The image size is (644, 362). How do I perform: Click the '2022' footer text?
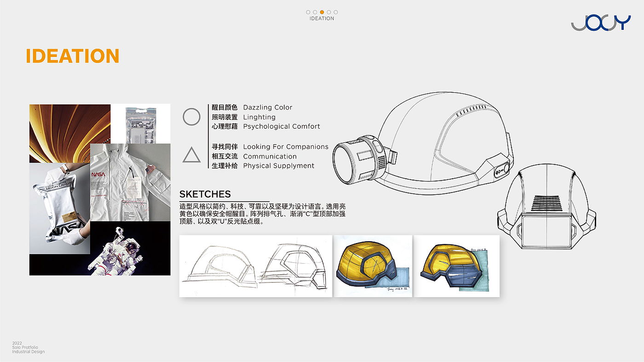[x=17, y=343]
